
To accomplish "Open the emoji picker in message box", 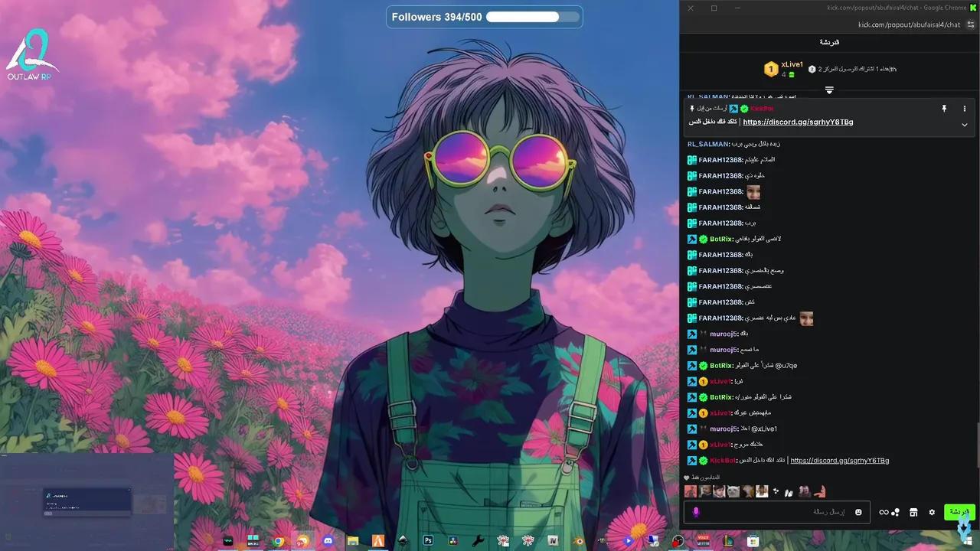I will 858,512.
